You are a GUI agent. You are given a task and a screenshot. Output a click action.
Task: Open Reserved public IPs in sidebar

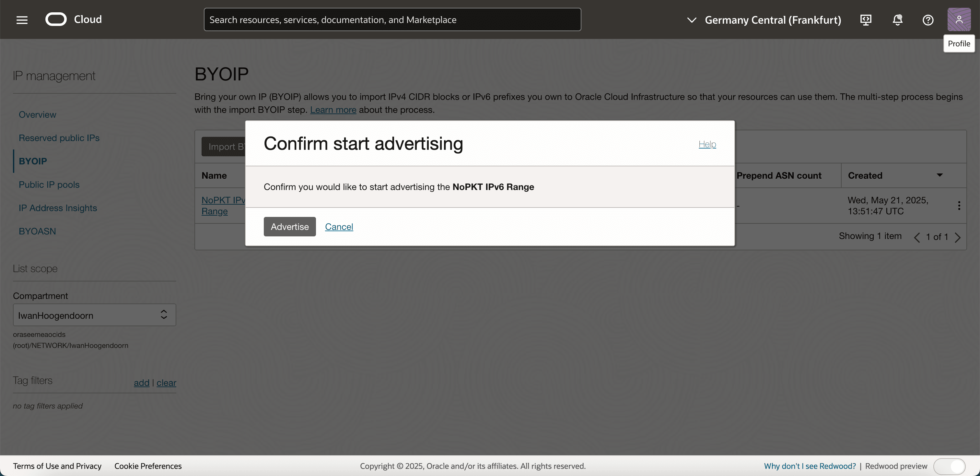[59, 138]
